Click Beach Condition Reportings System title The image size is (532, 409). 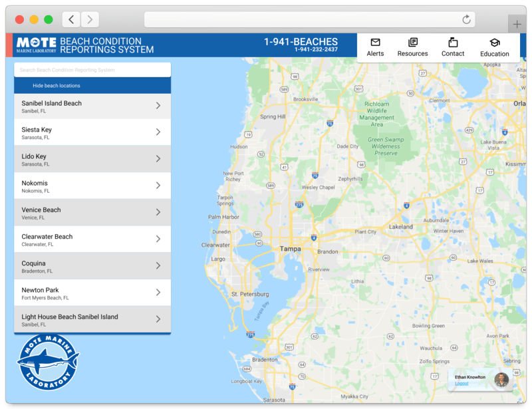coord(107,45)
